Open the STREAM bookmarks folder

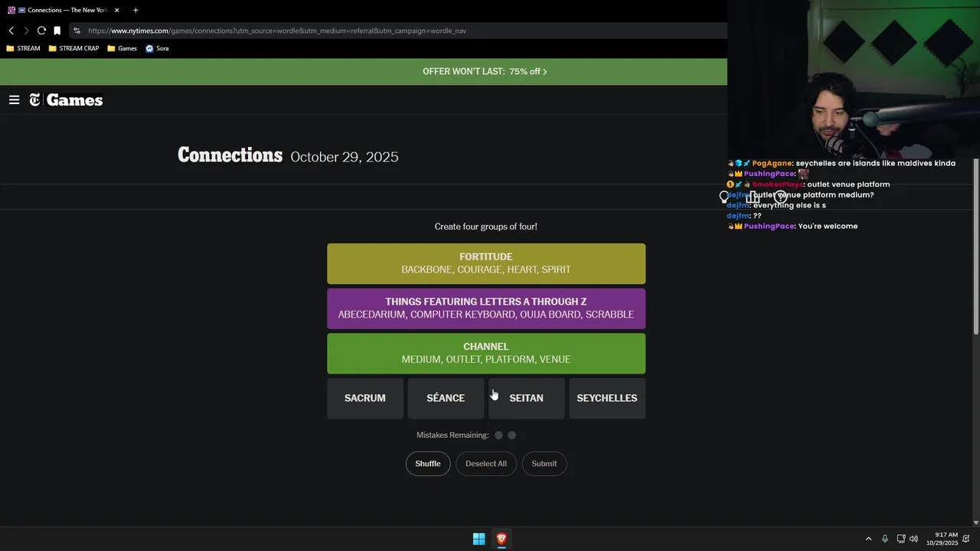(x=23, y=48)
